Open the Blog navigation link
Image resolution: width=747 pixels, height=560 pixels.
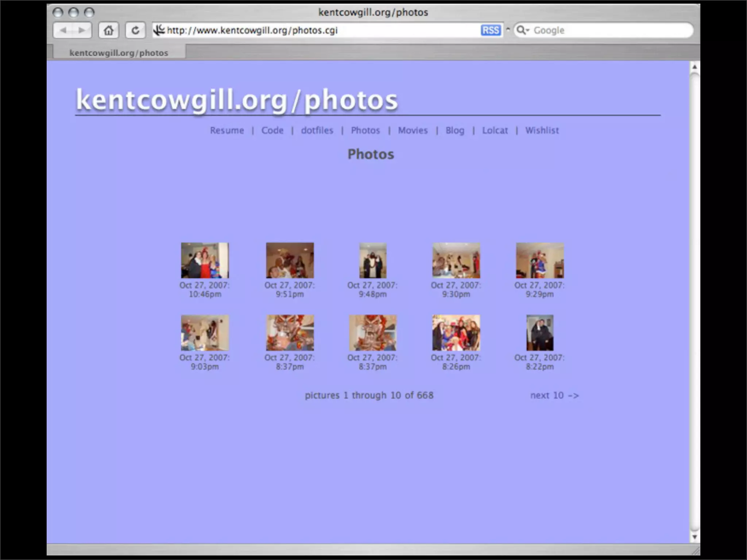coord(455,130)
